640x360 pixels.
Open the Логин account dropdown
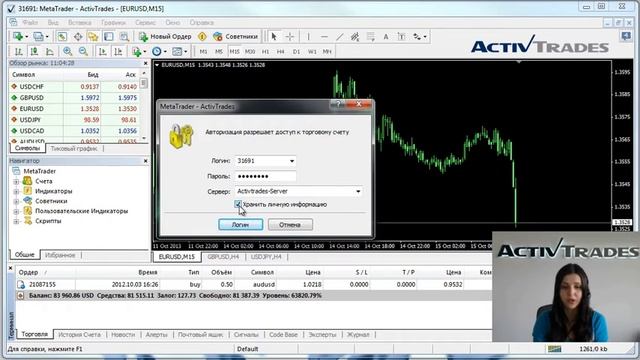coord(291,161)
